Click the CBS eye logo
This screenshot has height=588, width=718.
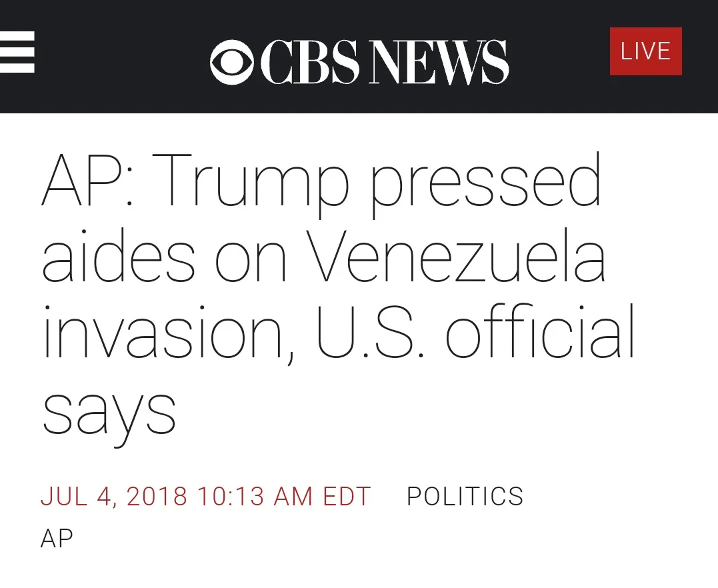click(231, 62)
